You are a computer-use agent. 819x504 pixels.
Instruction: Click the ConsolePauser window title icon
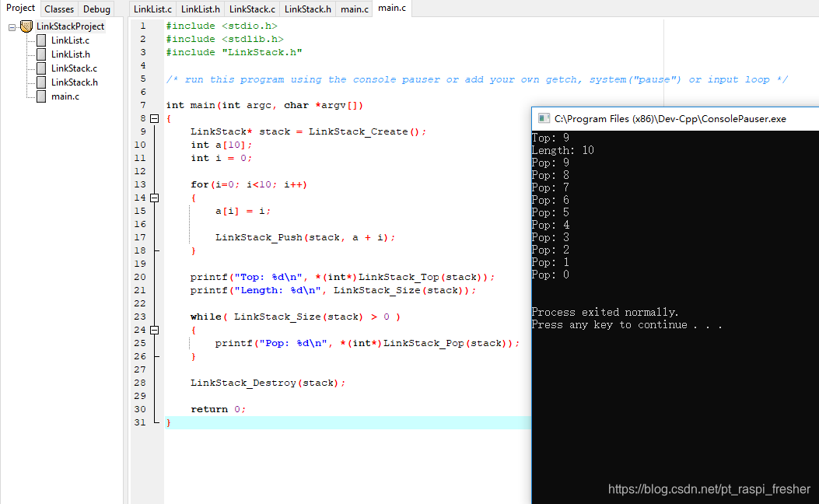544,118
